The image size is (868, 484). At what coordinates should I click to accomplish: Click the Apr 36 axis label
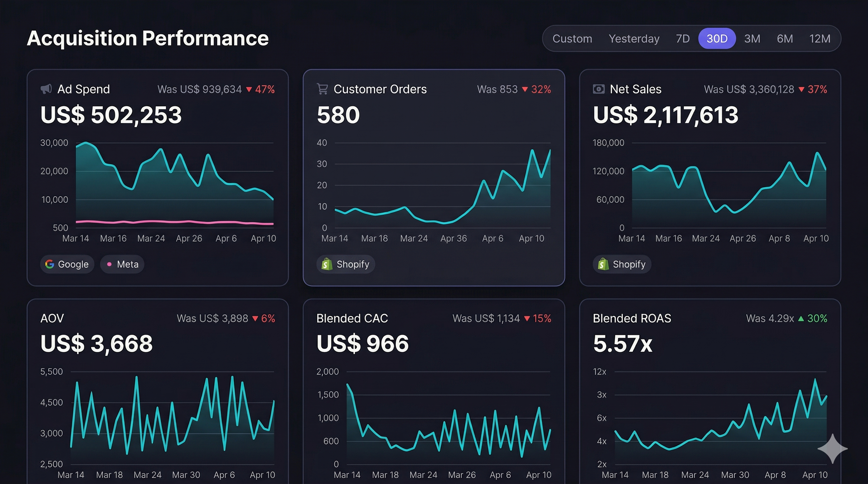(453, 239)
